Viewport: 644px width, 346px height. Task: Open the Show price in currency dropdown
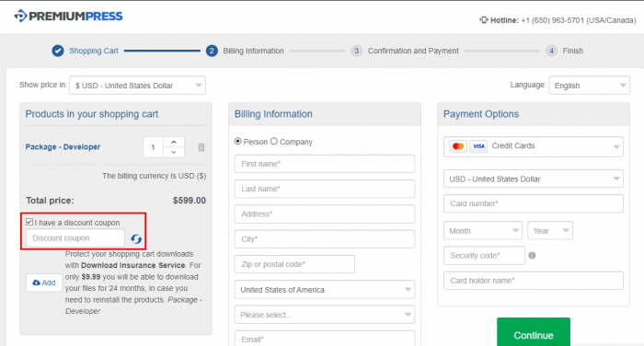pyautogui.click(x=138, y=86)
